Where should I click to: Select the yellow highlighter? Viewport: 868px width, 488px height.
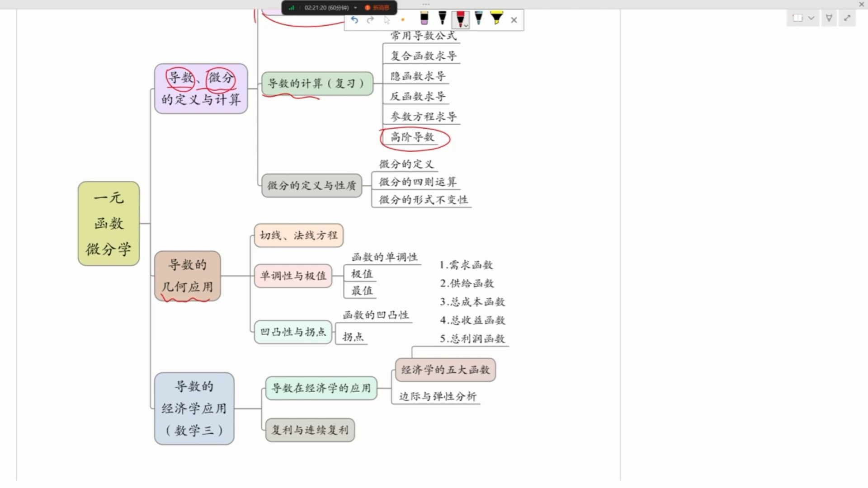(496, 19)
